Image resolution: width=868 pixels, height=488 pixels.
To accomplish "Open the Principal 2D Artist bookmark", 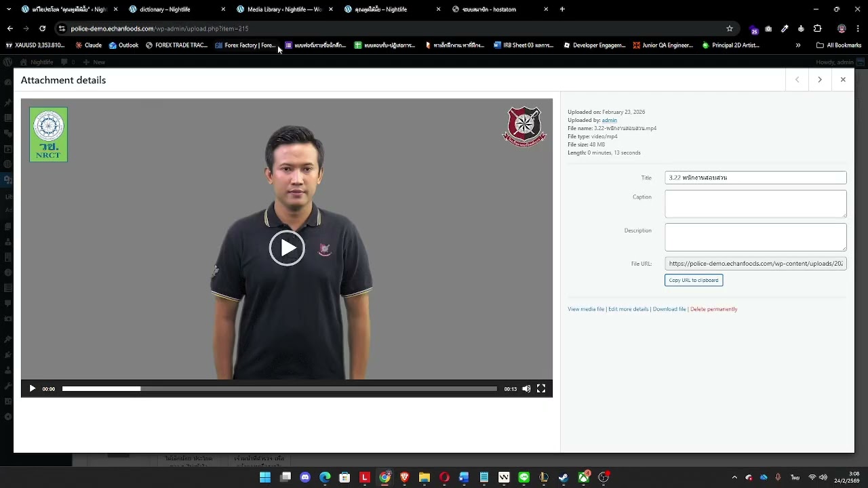I will pos(731,45).
